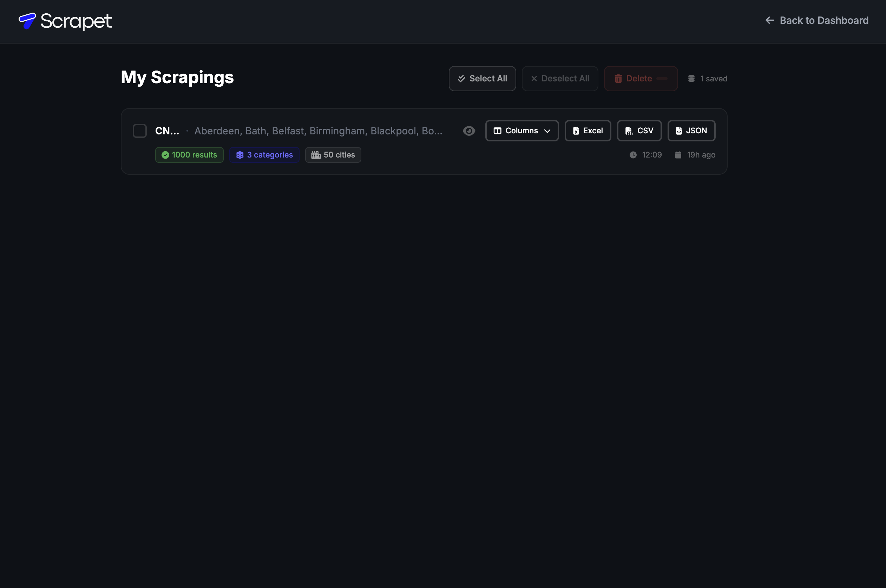Click the 1000 results badge
Viewport: 886px width, 588px height.
(189, 155)
